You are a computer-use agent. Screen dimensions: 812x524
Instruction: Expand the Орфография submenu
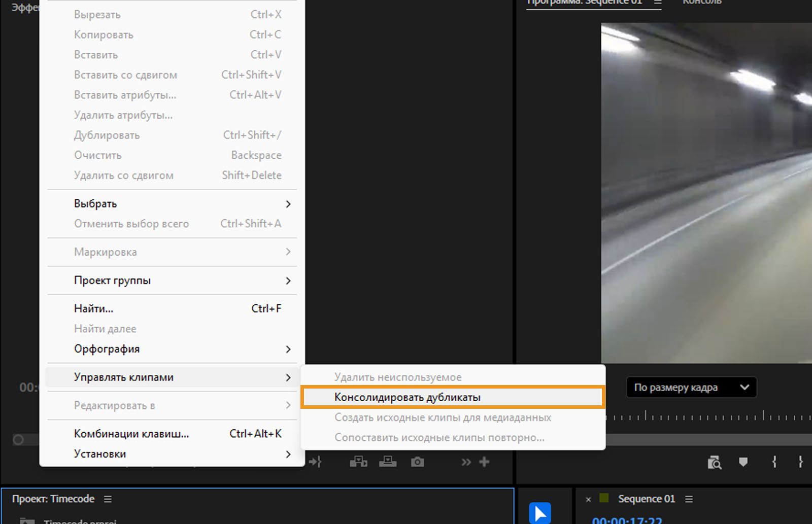[172, 349]
